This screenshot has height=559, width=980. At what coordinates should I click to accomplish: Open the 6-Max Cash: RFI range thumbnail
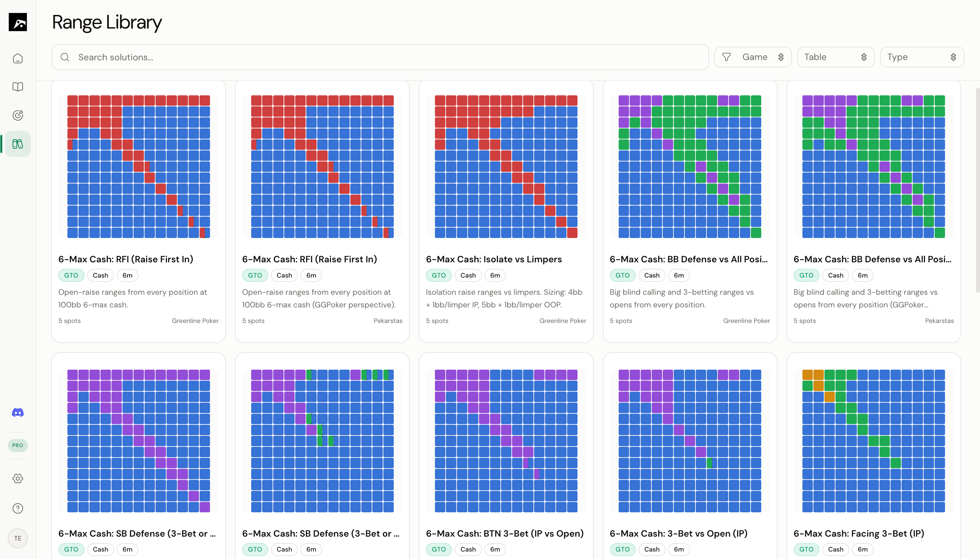pos(138,167)
